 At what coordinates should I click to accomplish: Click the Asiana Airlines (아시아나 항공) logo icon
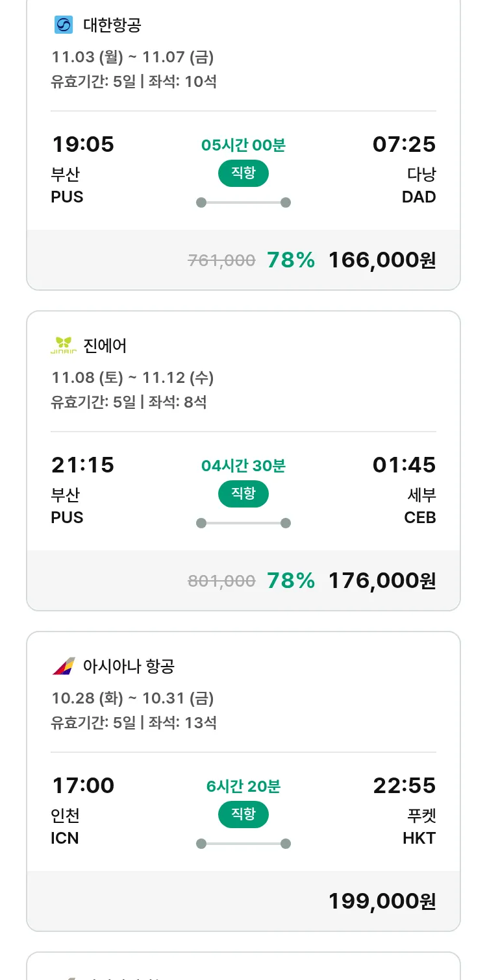tap(64, 667)
